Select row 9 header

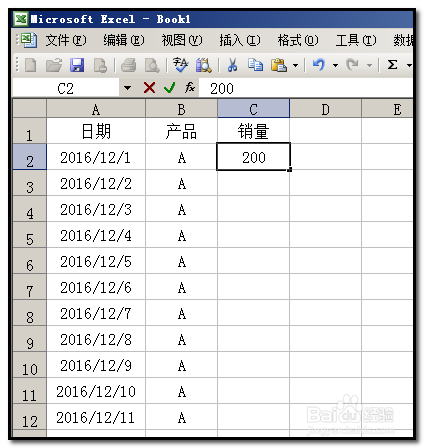point(29,339)
